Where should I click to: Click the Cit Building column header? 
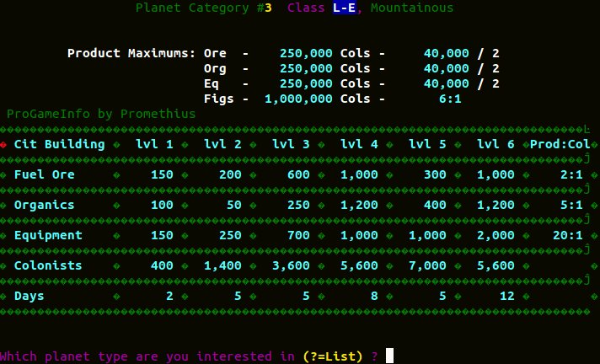coord(59,144)
